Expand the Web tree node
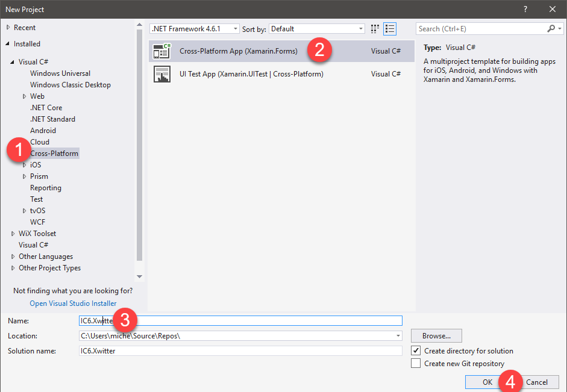Viewport: 567px width, 392px height. (25, 96)
